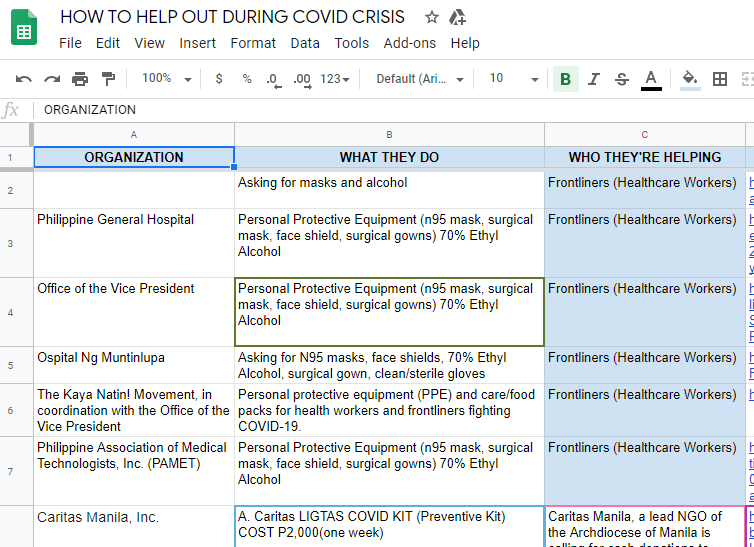The height and width of the screenshot is (547, 754).
Task: Toggle strikethrough formatting
Action: click(x=622, y=79)
